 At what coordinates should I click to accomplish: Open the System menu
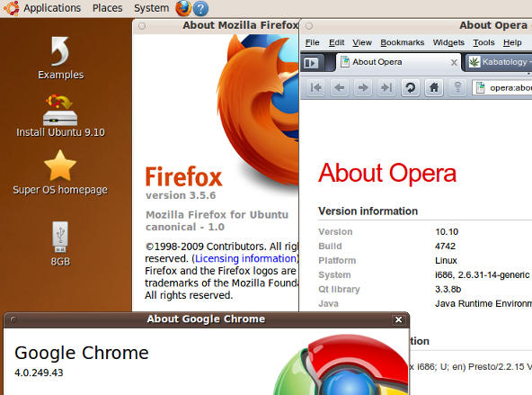coord(151,8)
